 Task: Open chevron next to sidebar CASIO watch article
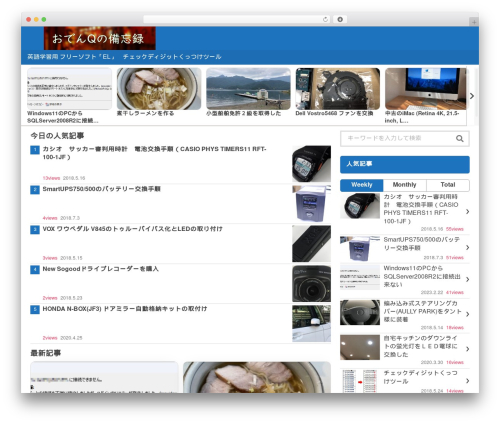pyautogui.click(x=468, y=212)
